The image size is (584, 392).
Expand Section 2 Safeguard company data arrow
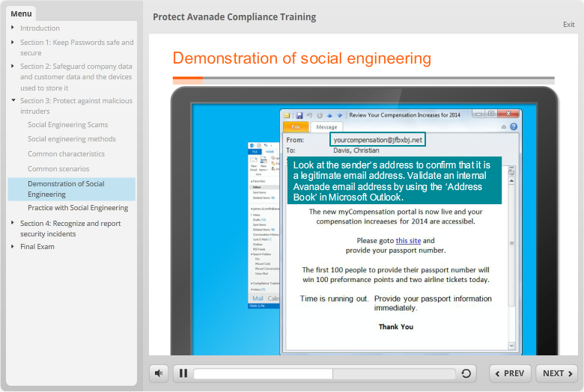[13, 66]
